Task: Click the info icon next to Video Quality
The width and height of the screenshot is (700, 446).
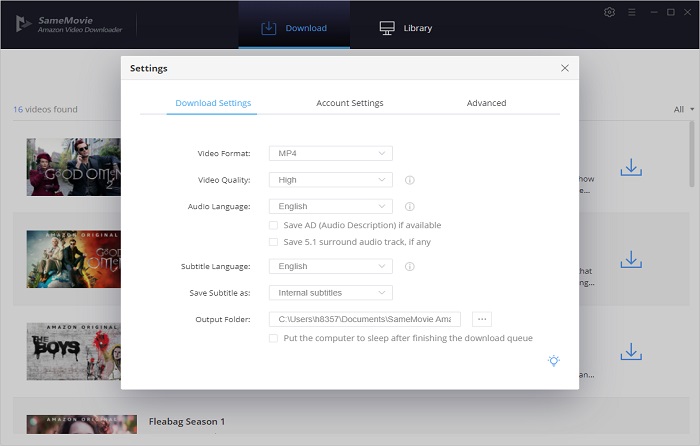Action: point(410,180)
